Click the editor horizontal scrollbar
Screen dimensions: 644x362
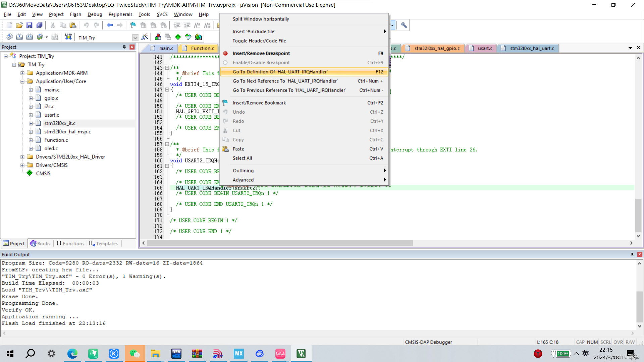point(280,243)
